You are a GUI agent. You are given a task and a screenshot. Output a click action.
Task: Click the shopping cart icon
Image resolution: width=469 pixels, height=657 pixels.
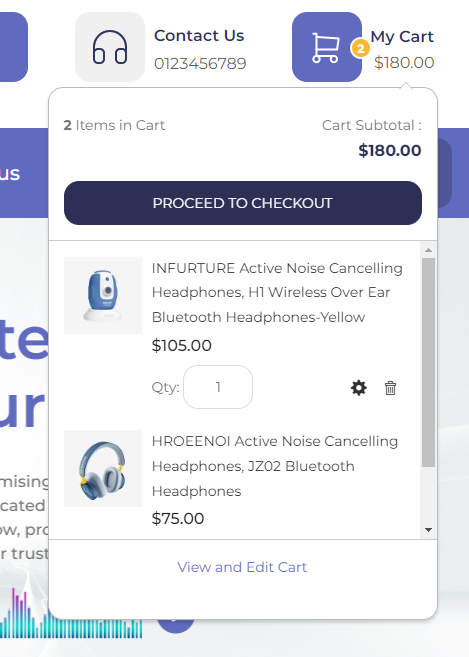pos(326,47)
